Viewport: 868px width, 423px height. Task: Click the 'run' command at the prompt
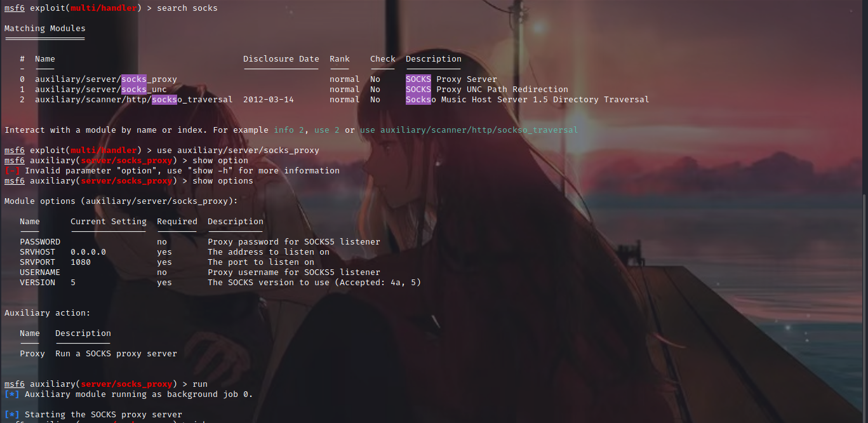tap(200, 384)
